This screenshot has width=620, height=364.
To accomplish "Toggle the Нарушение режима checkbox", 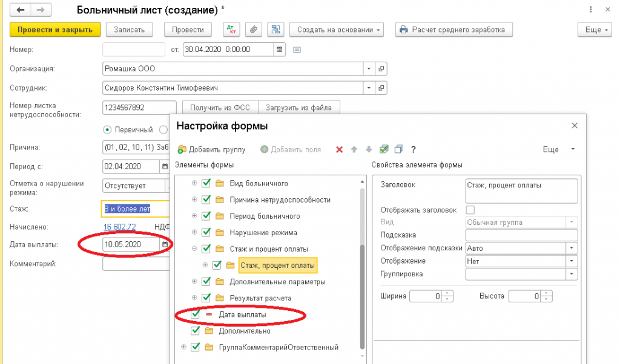I will pyautogui.click(x=206, y=232).
